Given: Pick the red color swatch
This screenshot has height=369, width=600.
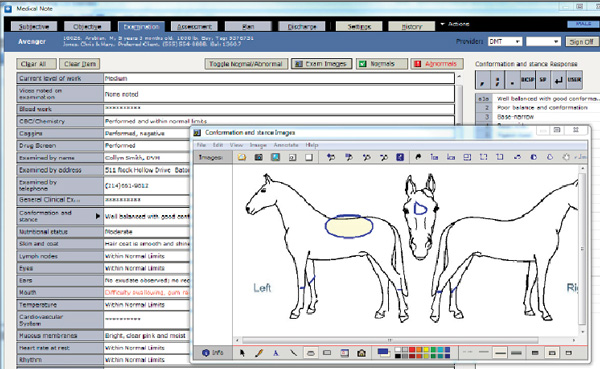Looking at the screenshot, I should point(412,349).
